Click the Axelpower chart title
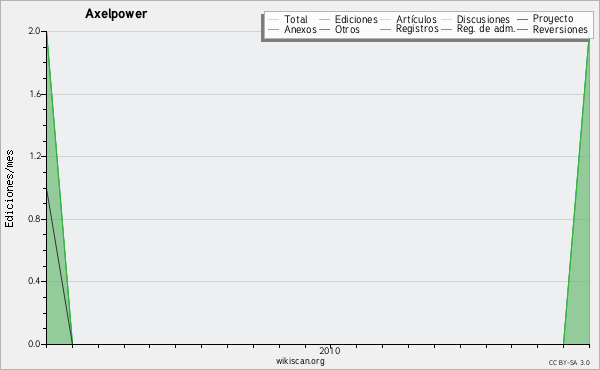This screenshot has height=370, width=600. click(x=116, y=14)
